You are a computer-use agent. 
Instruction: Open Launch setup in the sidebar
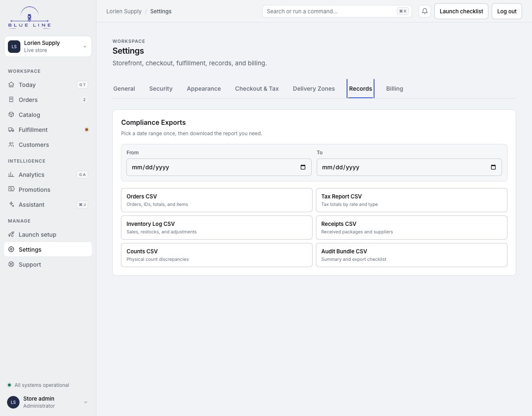click(48, 234)
